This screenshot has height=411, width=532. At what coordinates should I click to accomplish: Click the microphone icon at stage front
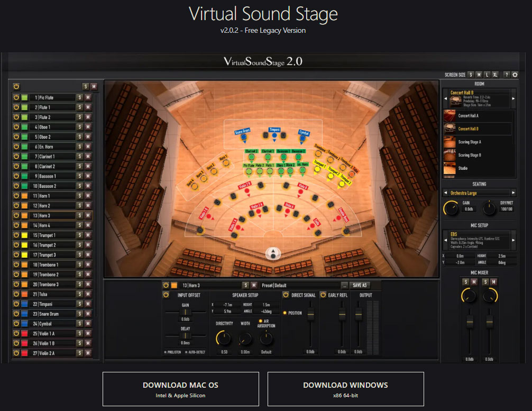273,254
